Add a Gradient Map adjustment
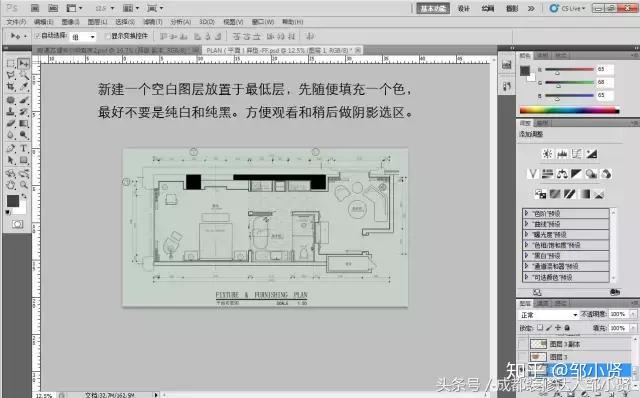This screenshot has width=640, height=398. coord(584,194)
